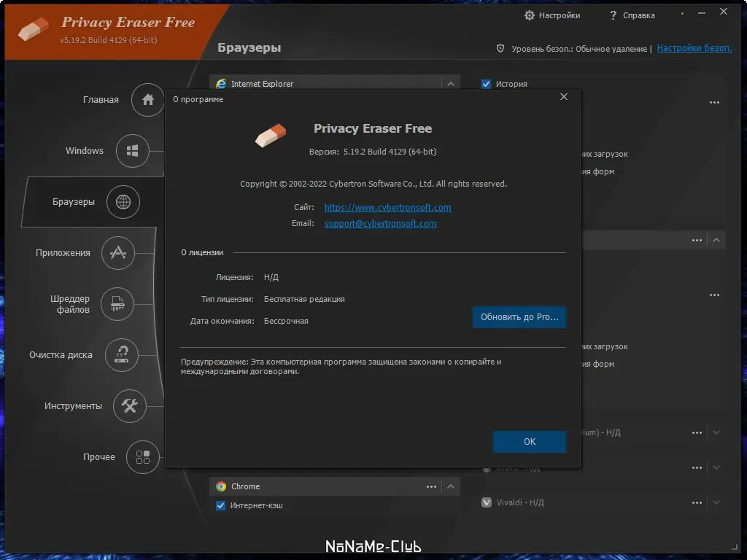Click the Internet Explorer logo icon
747x560 pixels.
pos(221,84)
